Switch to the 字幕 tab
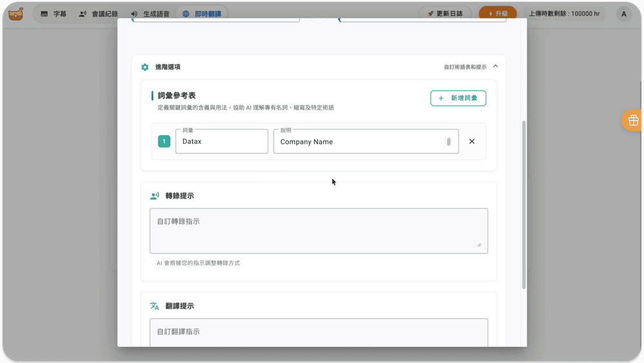 click(x=53, y=14)
